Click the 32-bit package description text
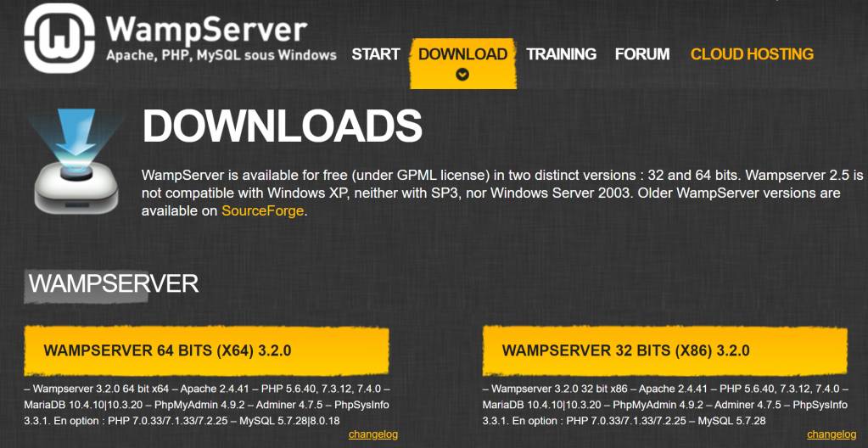Viewport: 868px width, 448px height. click(x=664, y=404)
